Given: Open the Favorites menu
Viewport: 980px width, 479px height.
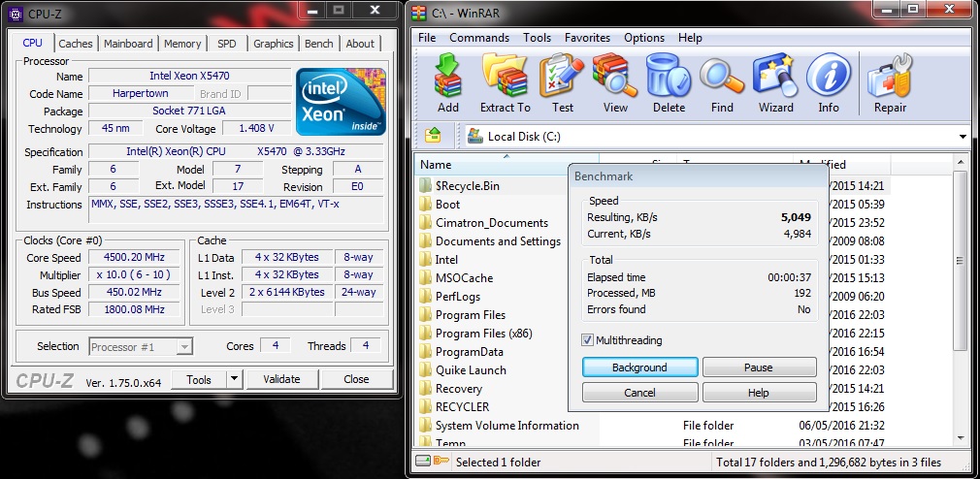Looking at the screenshot, I should tap(587, 38).
